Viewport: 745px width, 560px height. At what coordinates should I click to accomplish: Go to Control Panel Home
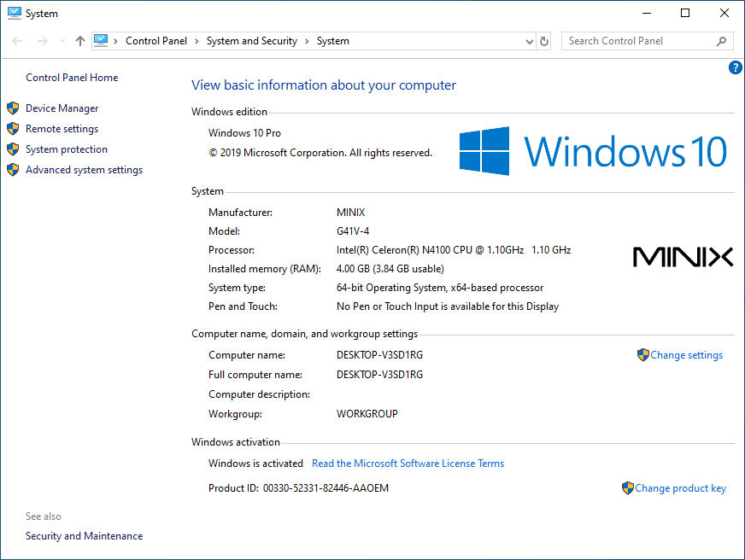72,78
